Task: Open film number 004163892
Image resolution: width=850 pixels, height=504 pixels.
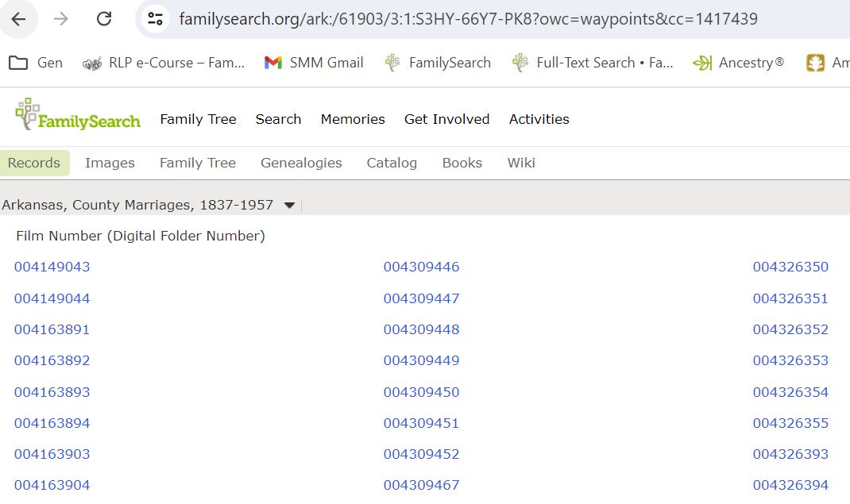Action: [52, 360]
